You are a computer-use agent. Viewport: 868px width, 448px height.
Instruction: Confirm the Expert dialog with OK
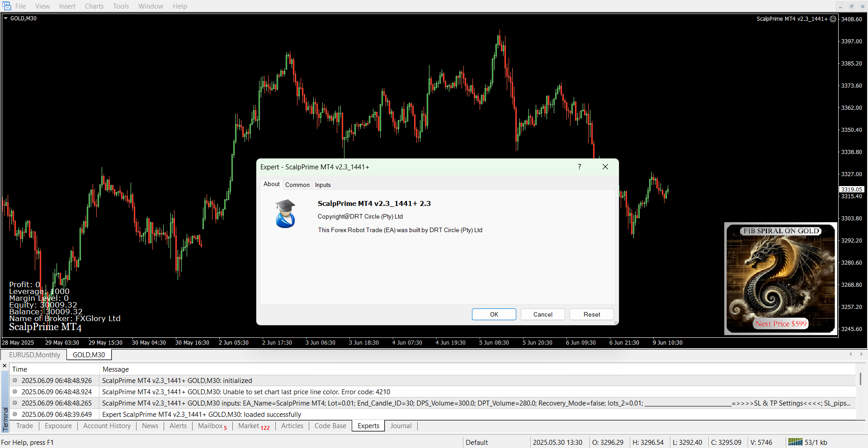(x=494, y=314)
